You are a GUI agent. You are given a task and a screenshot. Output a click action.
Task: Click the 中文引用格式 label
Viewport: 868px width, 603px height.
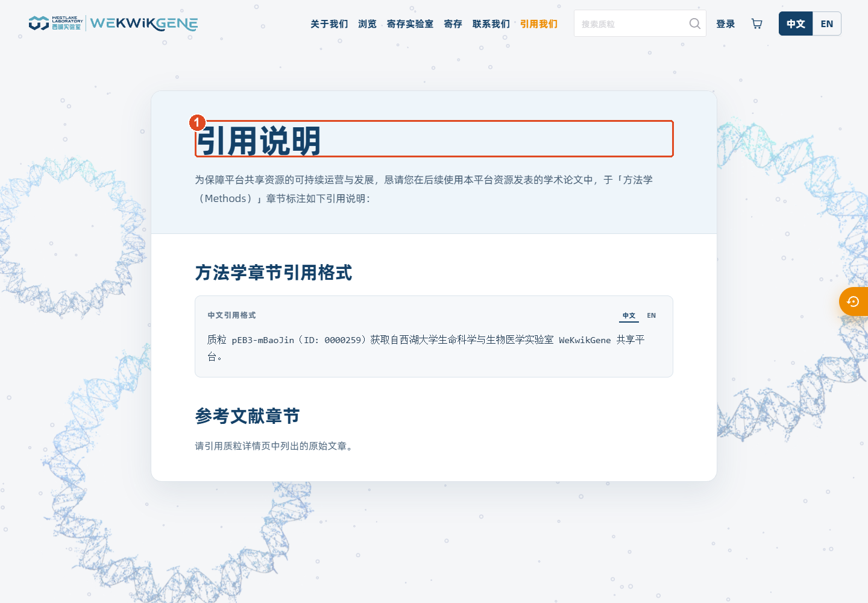pyautogui.click(x=231, y=315)
